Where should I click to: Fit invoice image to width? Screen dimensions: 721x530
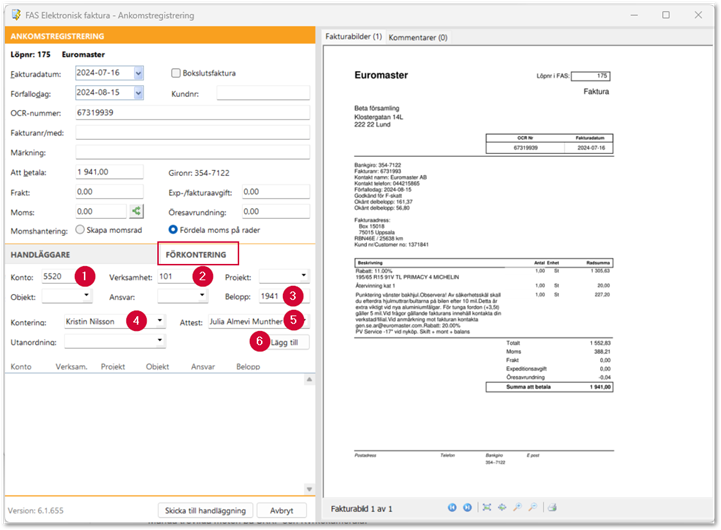pyautogui.click(x=502, y=507)
